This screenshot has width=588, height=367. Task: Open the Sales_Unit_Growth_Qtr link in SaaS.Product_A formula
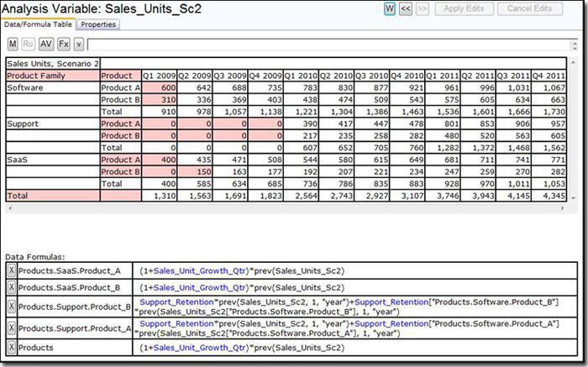[200, 270]
